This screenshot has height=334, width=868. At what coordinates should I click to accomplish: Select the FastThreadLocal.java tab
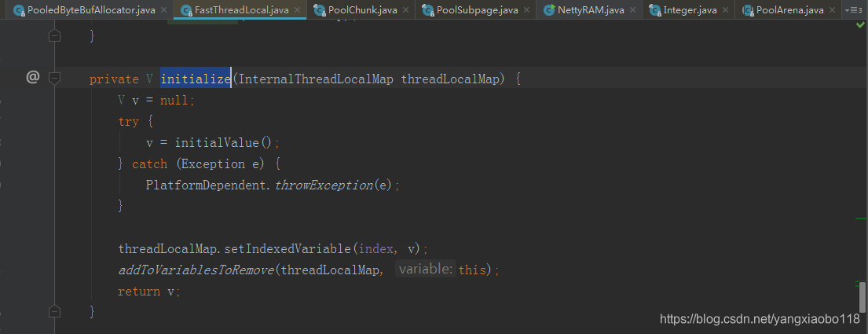(240, 10)
